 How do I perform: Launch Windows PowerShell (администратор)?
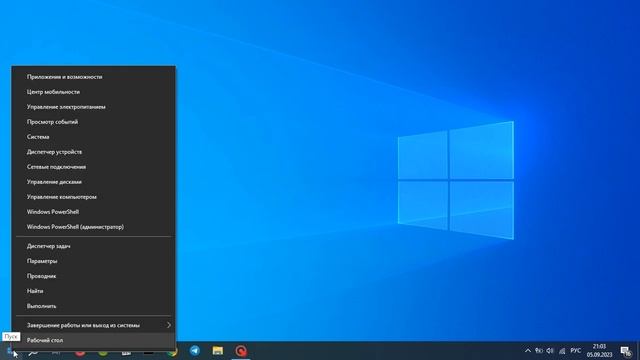(93, 227)
